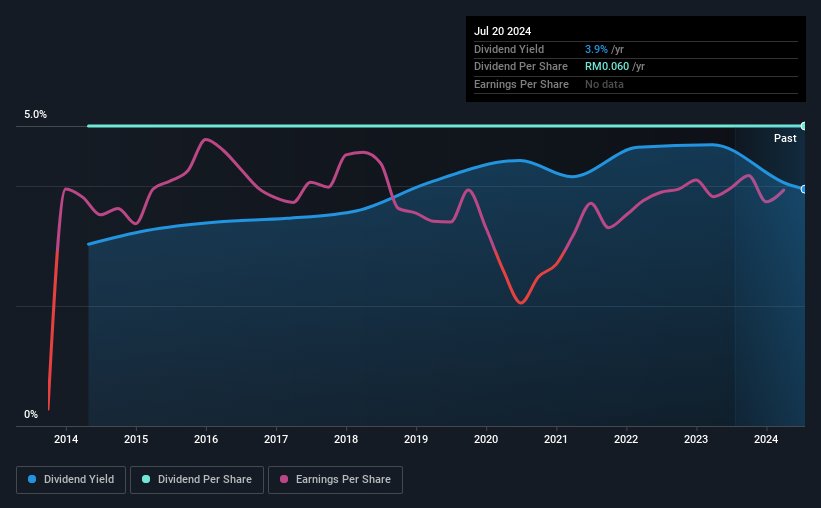Click the tooltip Dividend Yield row label
This screenshot has height=508, width=821.
pyautogui.click(x=509, y=49)
